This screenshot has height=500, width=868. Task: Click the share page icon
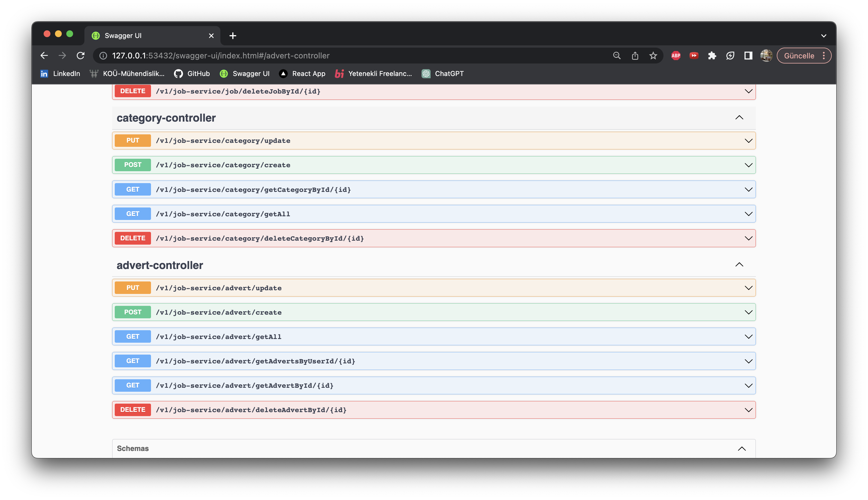pos(635,56)
